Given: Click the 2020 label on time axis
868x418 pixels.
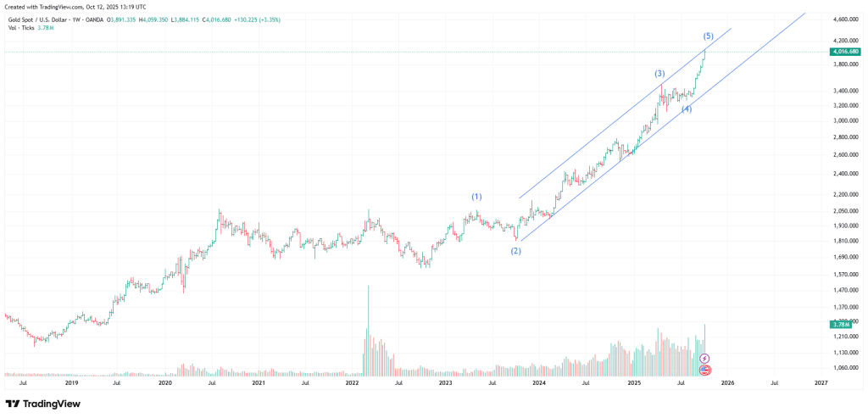Looking at the screenshot, I should tap(165, 383).
